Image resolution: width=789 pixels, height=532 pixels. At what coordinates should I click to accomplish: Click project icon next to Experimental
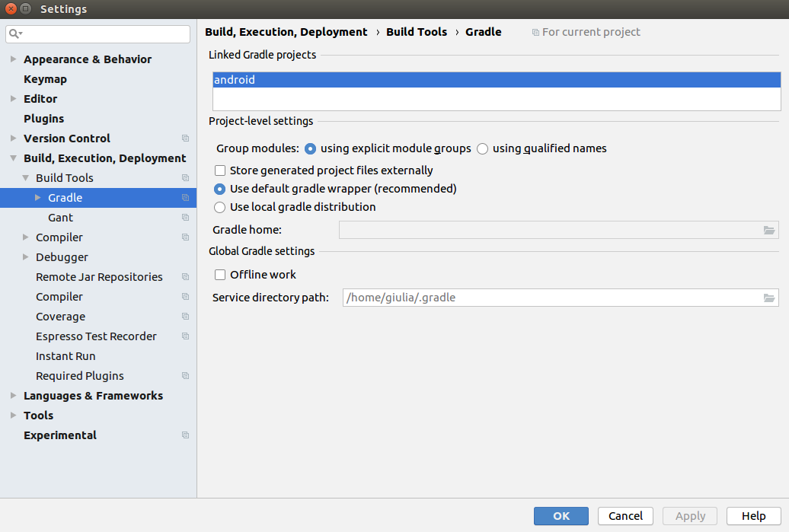185,435
